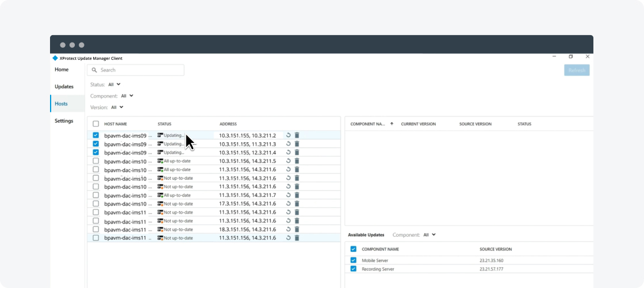Open the Settings section in sidebar
This screenshot has width=644, height=288.
[x=64, y=121]
